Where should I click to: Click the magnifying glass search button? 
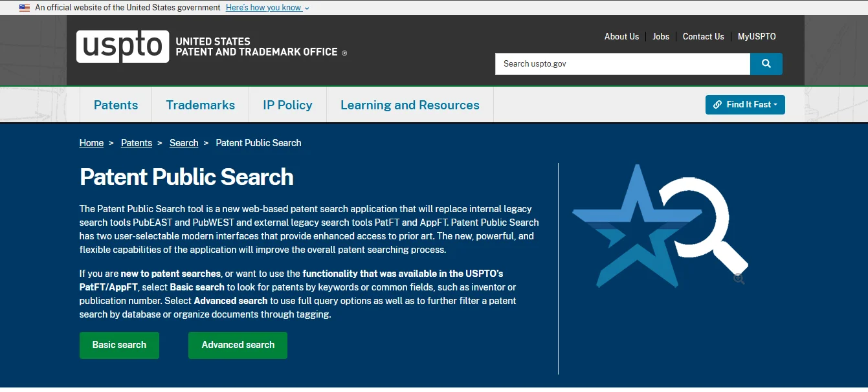click(x=766, y=64)
